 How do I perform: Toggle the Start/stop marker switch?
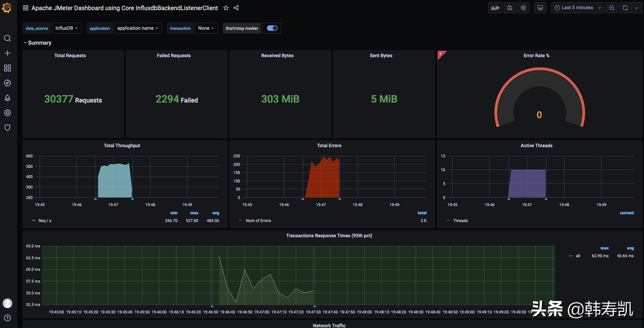pyautogui.click(x=272, y=28)
